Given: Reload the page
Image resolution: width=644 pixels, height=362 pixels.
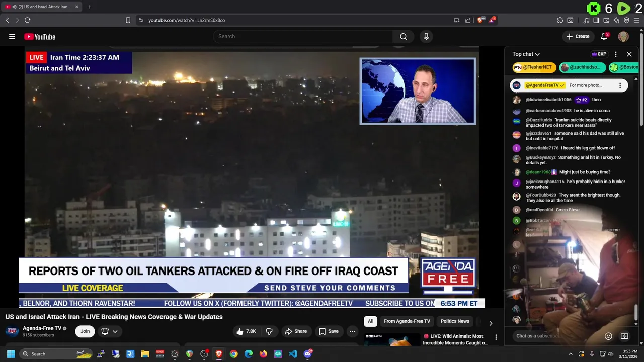Looking at the screenshot, I should [x=27, y=20].
